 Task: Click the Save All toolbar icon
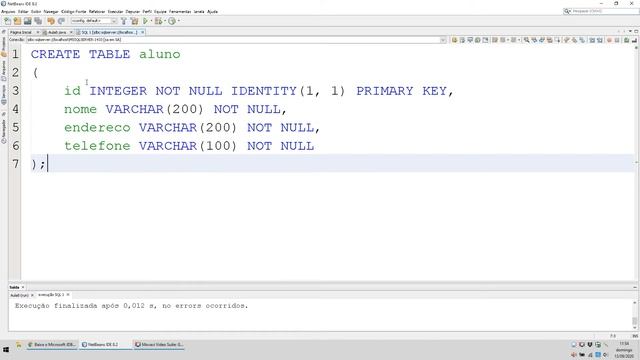tap(38, 21)
